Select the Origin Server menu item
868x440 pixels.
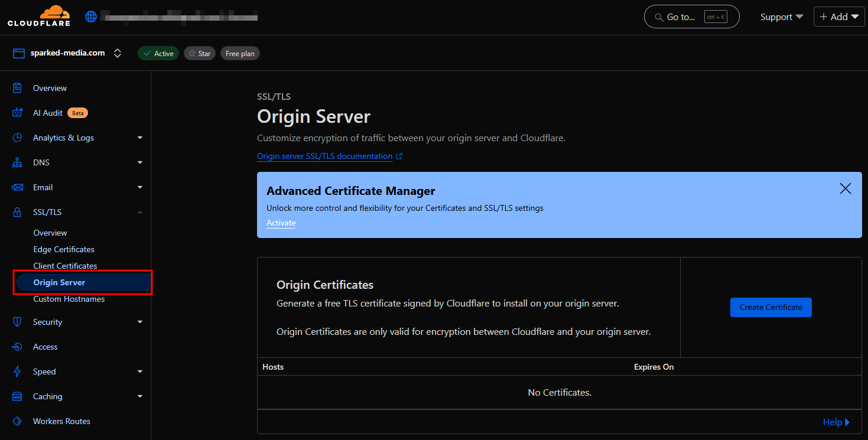[x=83, y=282]
